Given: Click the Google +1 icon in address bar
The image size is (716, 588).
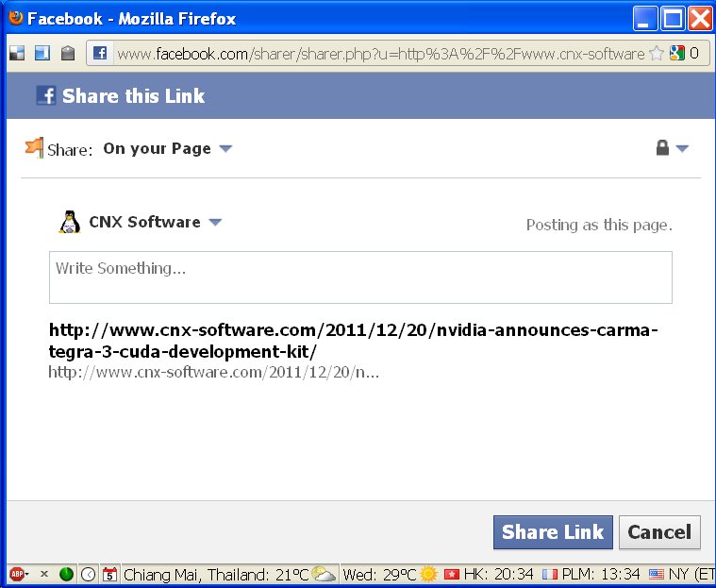Looking at the screenshot, I should coord(677,54).
